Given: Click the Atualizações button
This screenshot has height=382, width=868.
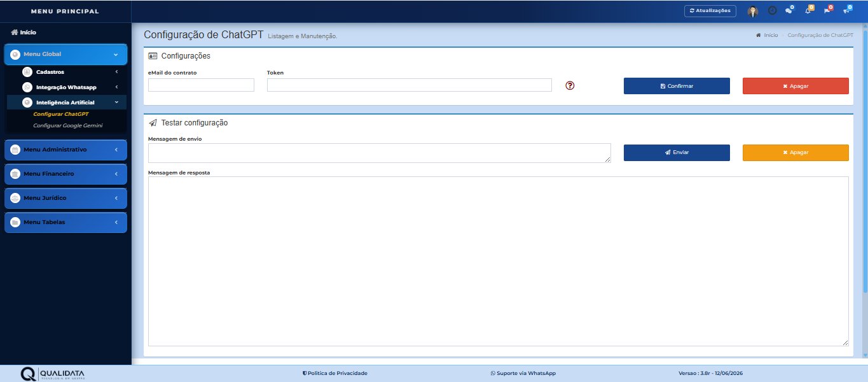Looking at the screenshot, I should click(x=710, y=11).
